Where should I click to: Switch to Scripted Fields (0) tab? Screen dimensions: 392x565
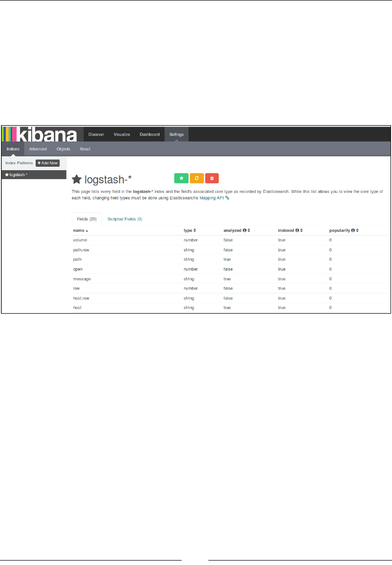[x=125, y=219]
